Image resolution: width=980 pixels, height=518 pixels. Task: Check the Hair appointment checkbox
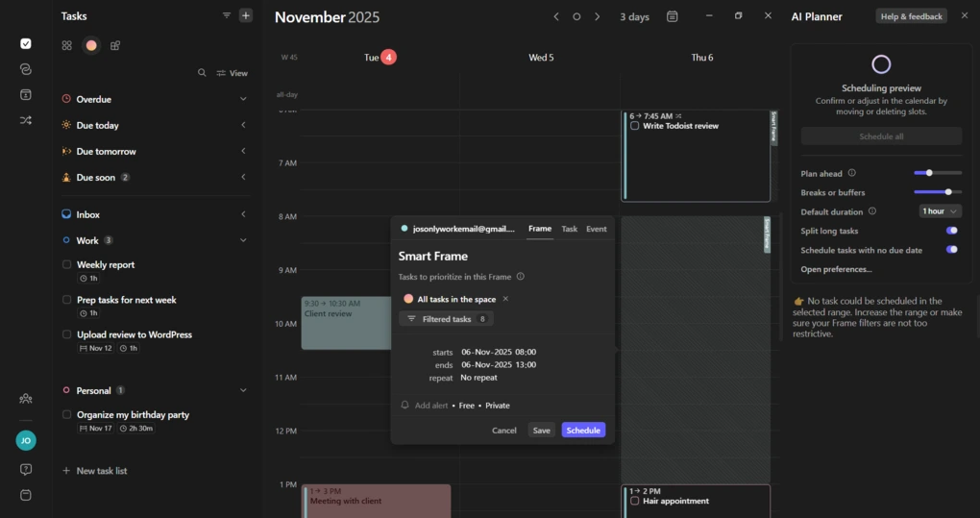pos(635,501)
